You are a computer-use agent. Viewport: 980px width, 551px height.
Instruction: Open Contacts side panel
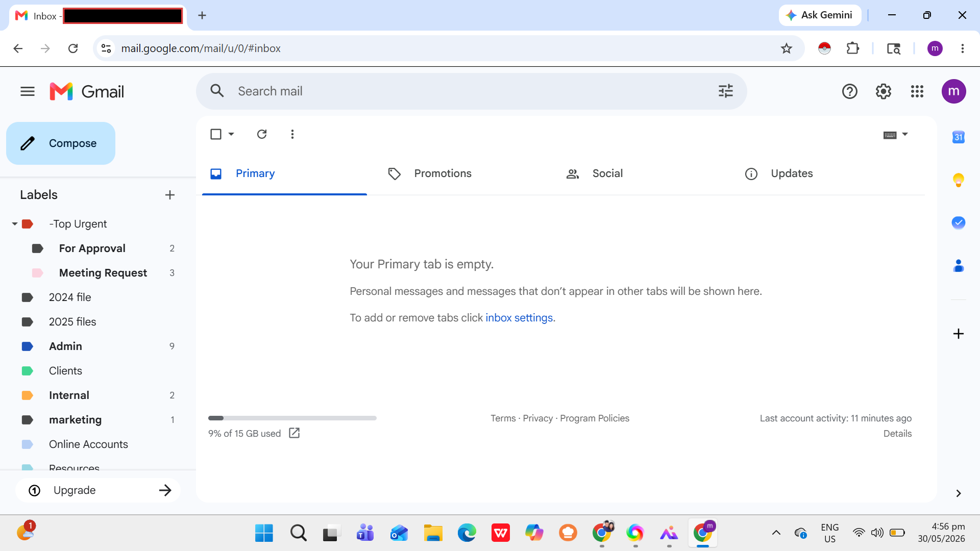[958, 265]
